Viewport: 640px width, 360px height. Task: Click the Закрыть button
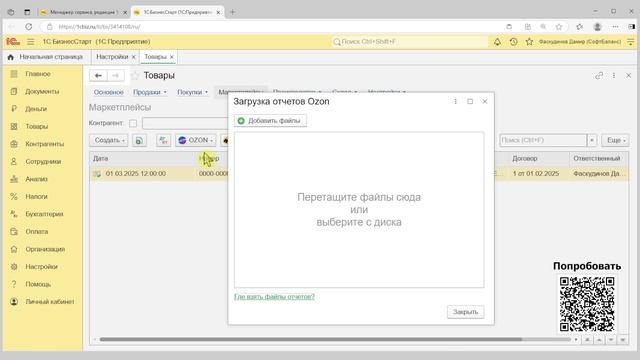465,312
